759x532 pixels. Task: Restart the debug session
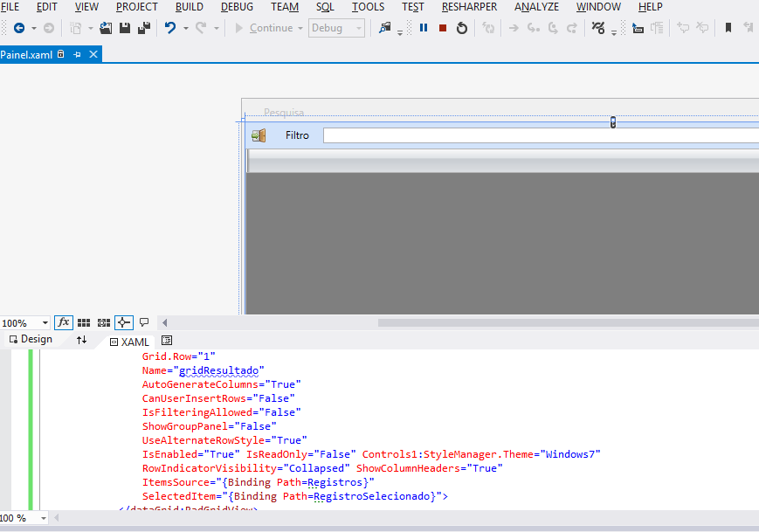(x=462, y=28)
